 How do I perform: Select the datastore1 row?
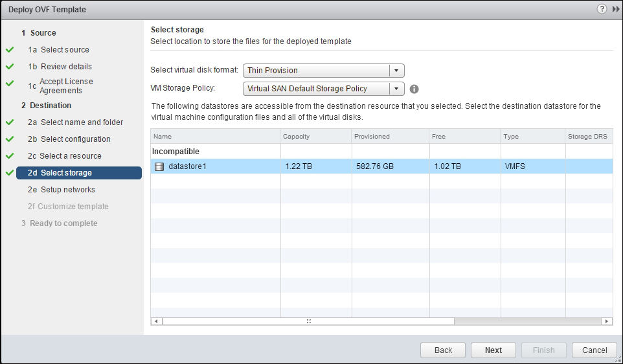point(381,166)
